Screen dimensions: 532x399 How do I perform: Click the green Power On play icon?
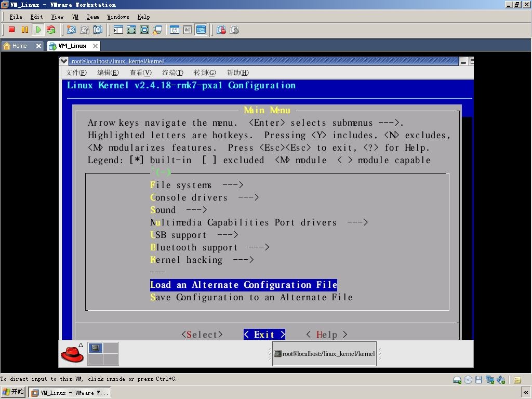point(38,30)
